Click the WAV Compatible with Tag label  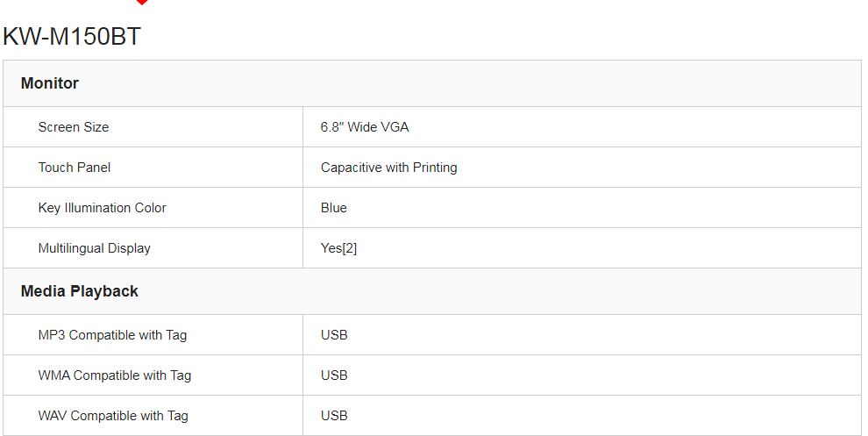click(x=113, y=416)
